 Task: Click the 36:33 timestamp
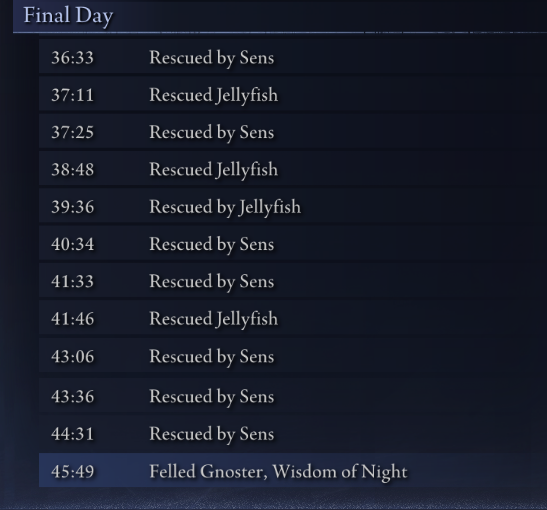(73, 58)
